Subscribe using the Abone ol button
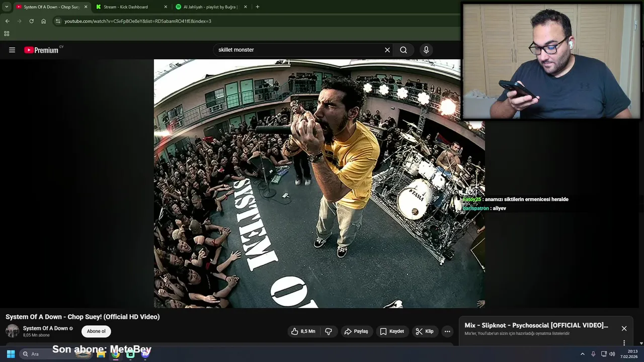 (x=96, y=331)
